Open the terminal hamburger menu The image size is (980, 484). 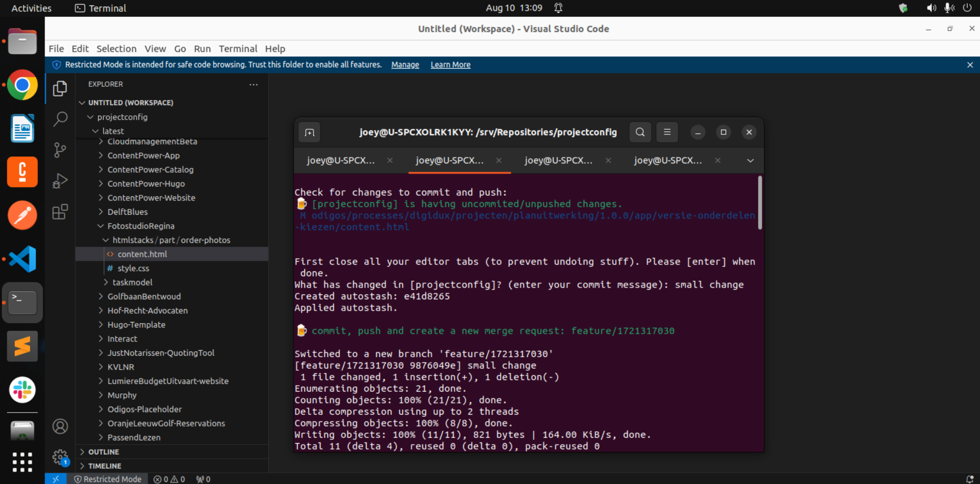coord(667,132)
